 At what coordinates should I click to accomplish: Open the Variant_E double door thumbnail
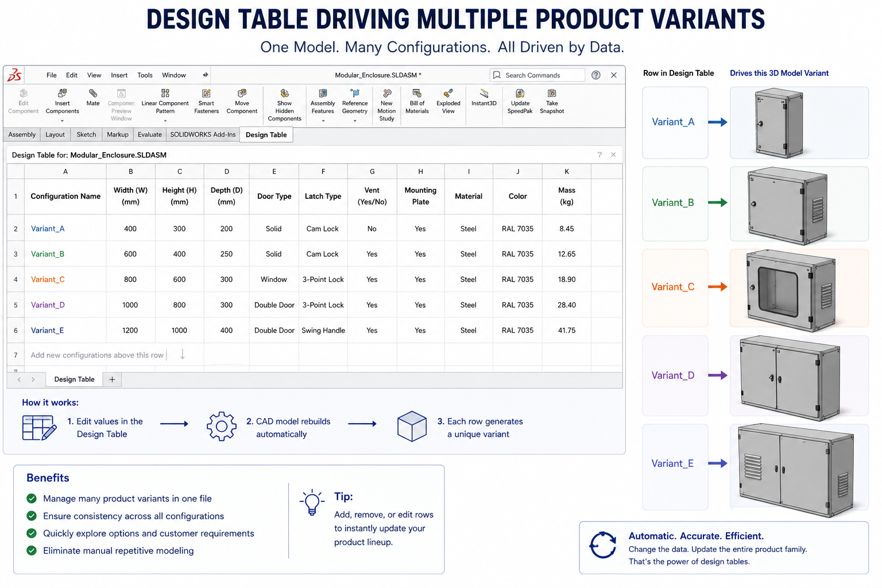(x=799, y=467)
